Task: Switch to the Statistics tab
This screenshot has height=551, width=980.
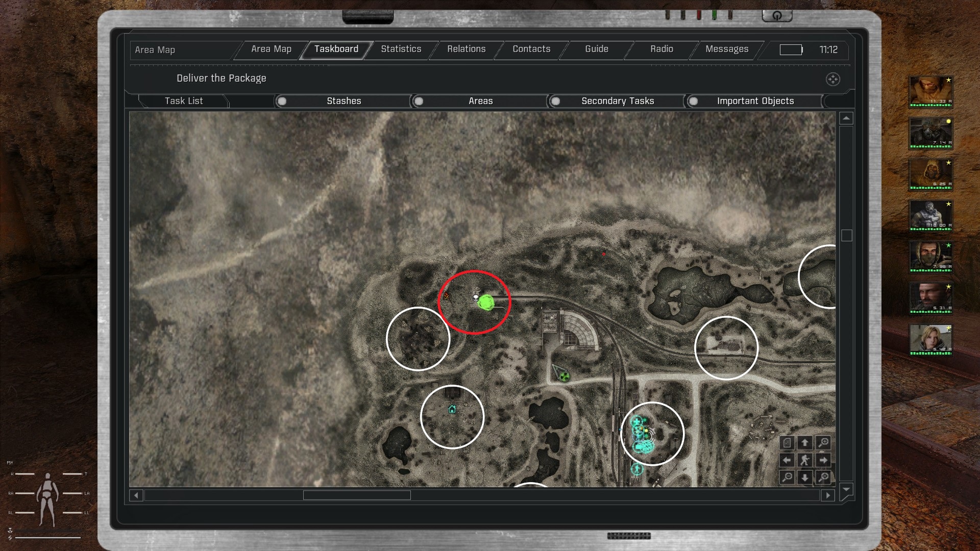Action: pyautogui.click(x=401, y=49)
